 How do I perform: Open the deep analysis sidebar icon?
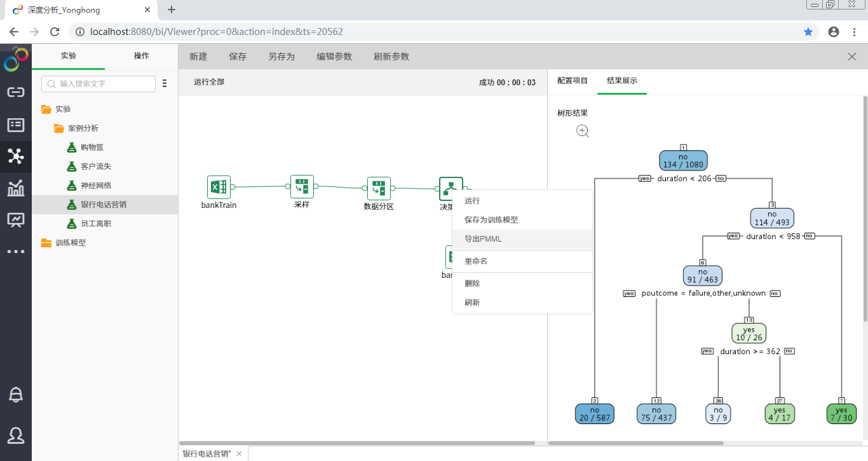click(16, 156)
